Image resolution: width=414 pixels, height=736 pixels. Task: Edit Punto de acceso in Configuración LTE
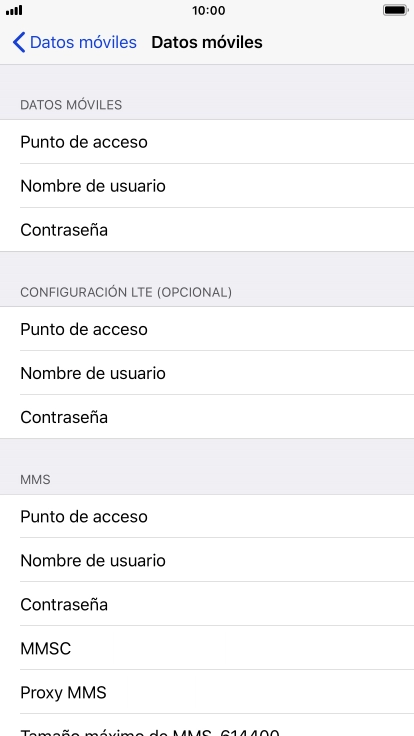207,329
